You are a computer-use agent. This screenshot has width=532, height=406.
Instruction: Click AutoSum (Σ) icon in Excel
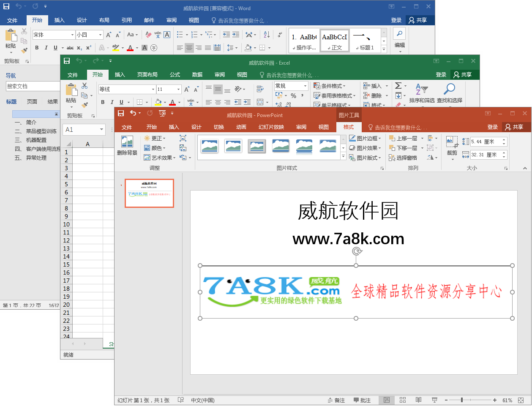tap(398, 86)
